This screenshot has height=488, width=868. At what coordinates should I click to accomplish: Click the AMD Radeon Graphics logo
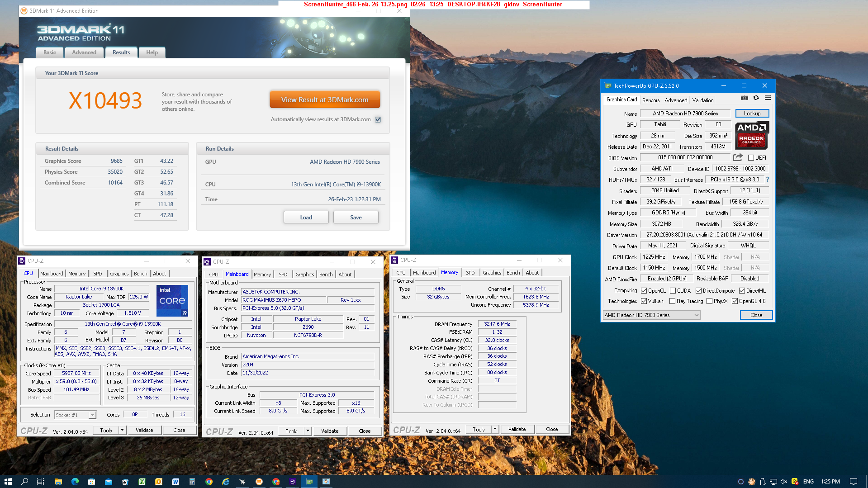coord(752,135)
